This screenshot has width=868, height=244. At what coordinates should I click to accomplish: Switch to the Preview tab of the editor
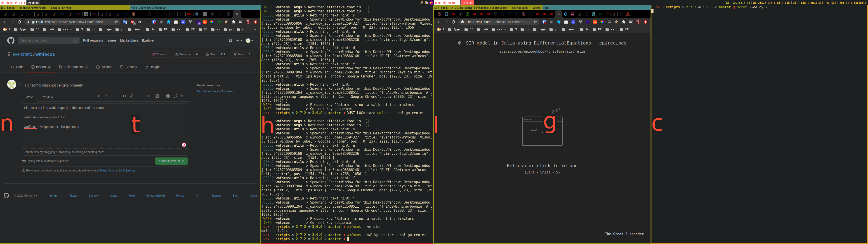(x=47, y=97)
